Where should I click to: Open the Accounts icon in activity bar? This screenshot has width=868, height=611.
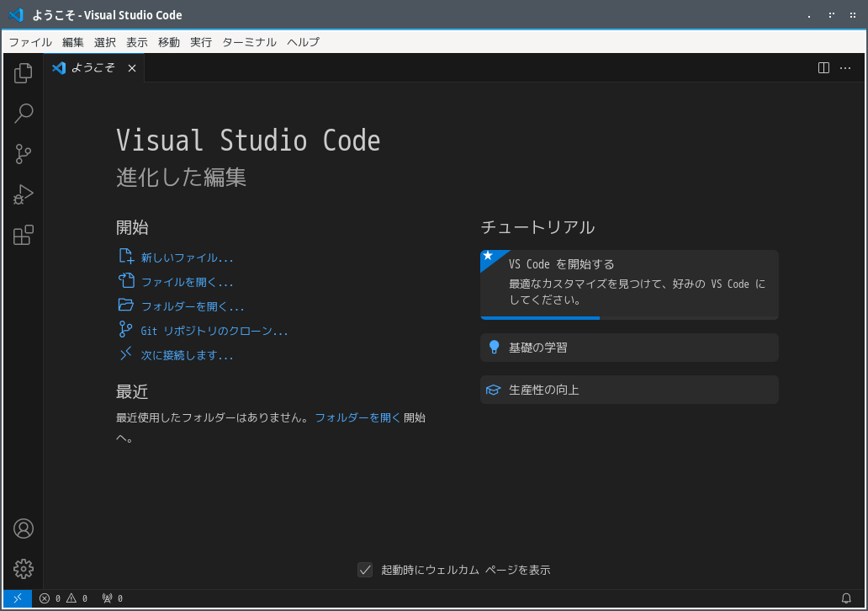click(24, 529)
